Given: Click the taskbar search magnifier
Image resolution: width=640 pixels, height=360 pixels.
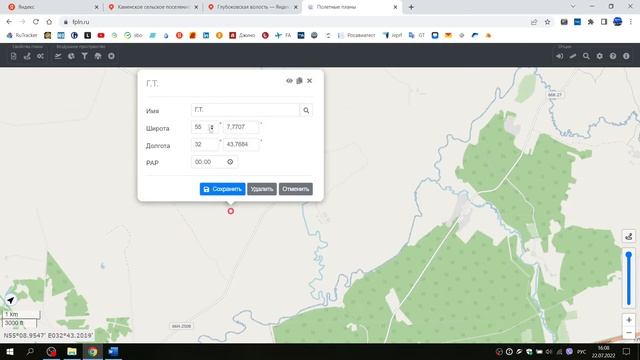Looking at the screenshot, I should (30, 351).
